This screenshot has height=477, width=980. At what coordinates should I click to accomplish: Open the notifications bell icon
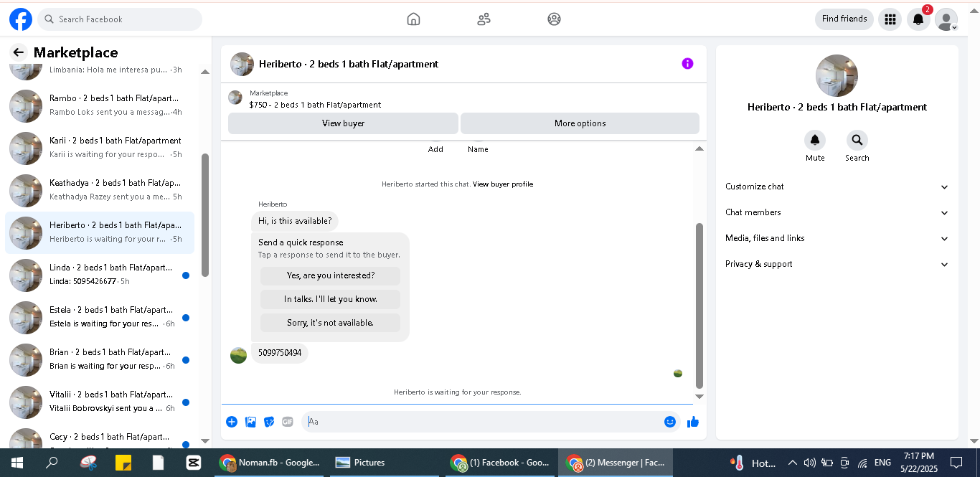point(918,19)
